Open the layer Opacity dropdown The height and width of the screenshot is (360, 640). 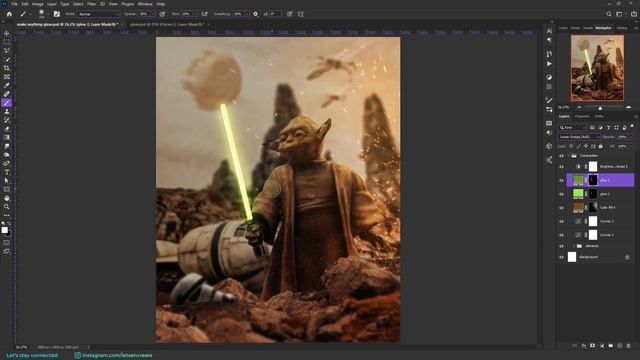coord(630,137)
